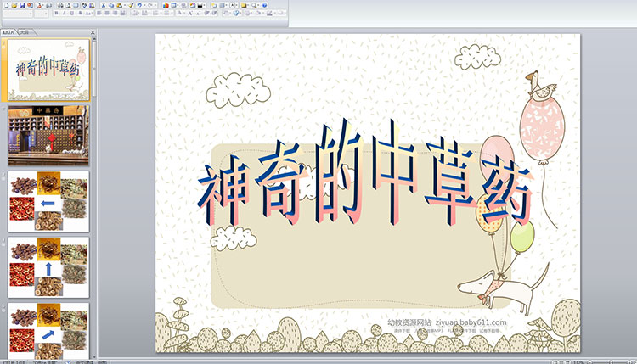Apply underline formatting
This screenshot has width=637, height=364.
point(72,13)
